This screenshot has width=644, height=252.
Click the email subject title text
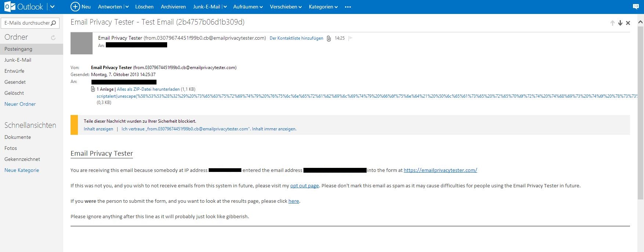point(157,22)
